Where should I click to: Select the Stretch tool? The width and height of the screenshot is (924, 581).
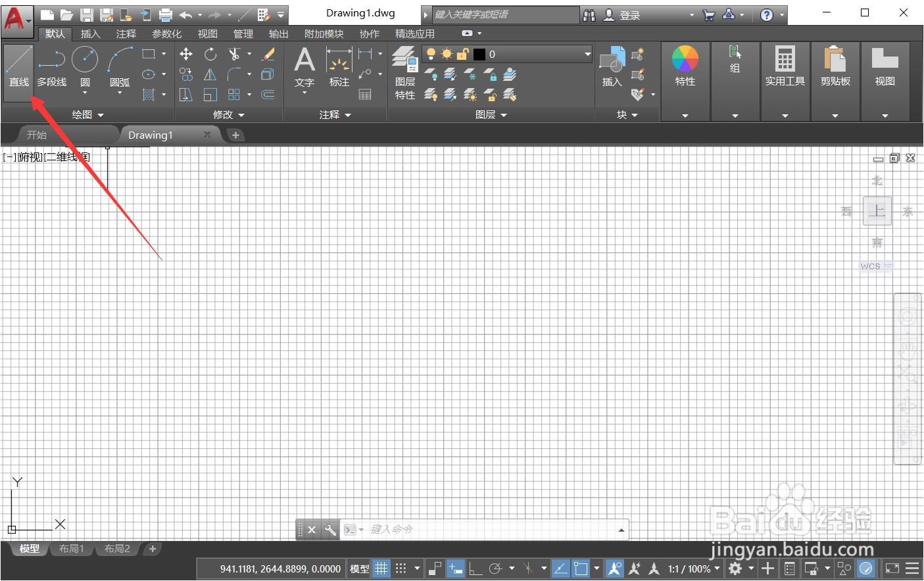(x=186, y=95)
